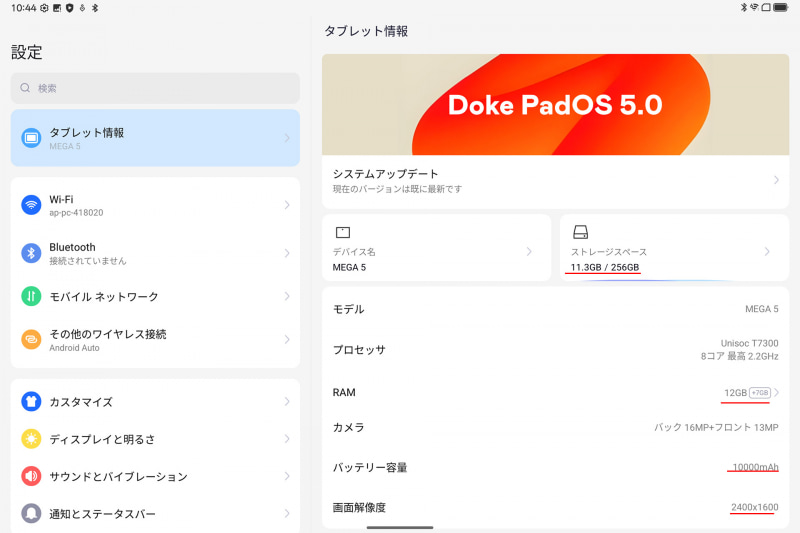Viewport: 800px width, 533px height.
Task: Click the image notification icon in status bar
Action: 57,8
